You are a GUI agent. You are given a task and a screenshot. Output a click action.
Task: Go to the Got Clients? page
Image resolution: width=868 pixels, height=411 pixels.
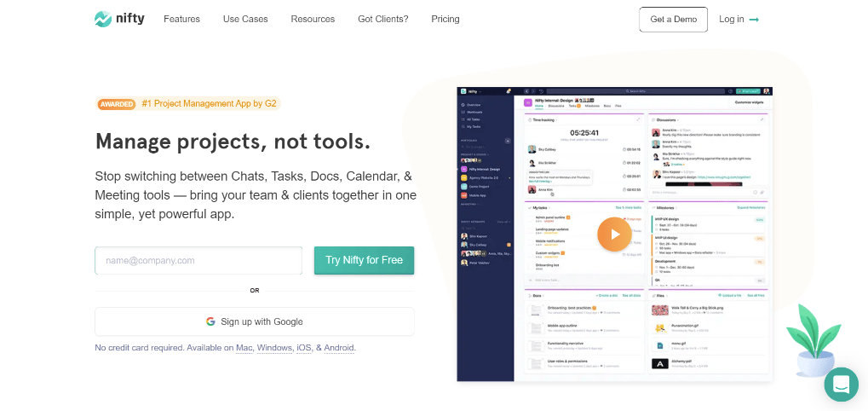(x=383, y=19)
